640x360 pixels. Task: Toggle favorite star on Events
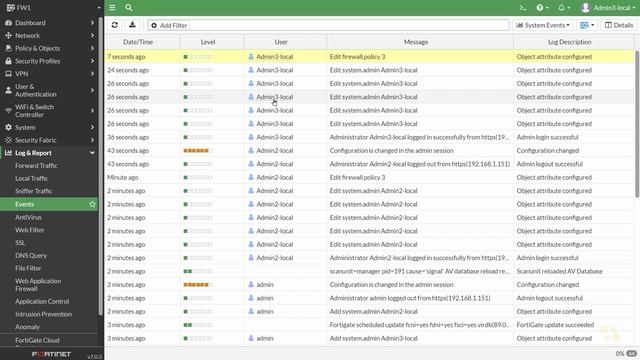click(92, 204)
